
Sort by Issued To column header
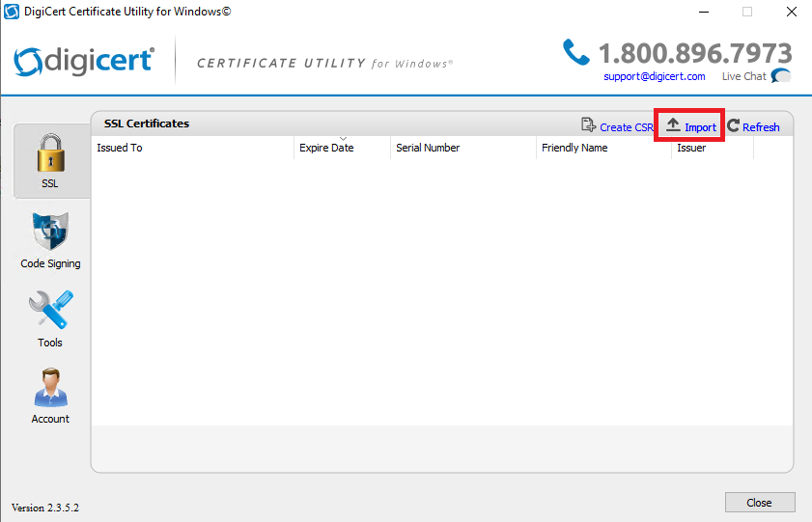pos(193,148)
